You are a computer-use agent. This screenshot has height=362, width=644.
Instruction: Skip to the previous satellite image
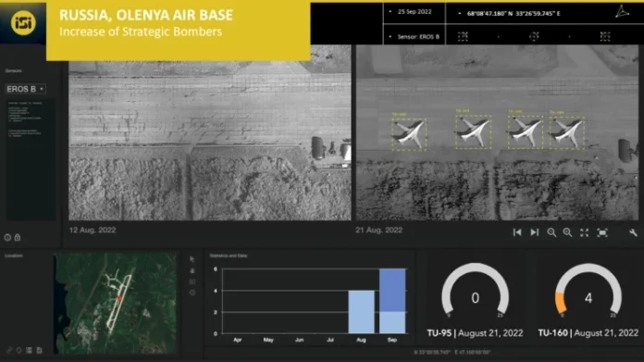tap(517, 232)
